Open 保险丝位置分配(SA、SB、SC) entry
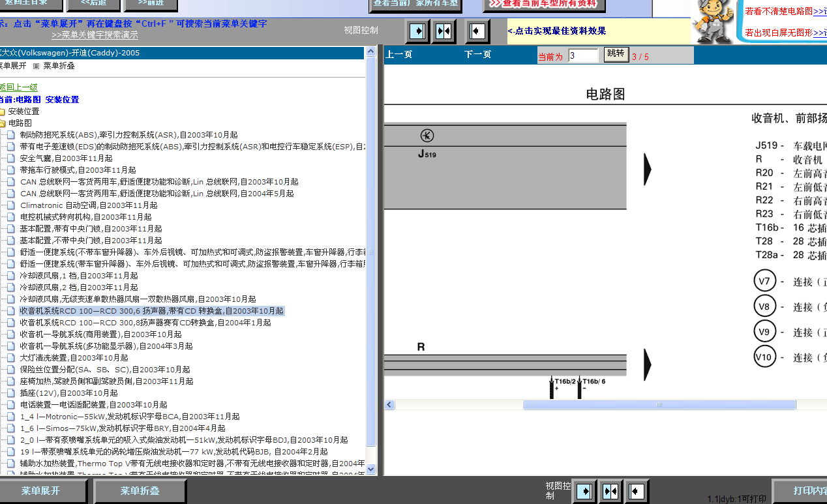 [x=105, y=370]
